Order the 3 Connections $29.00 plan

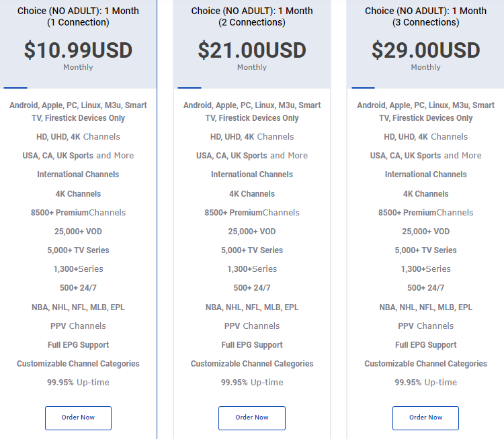(425, 418)
